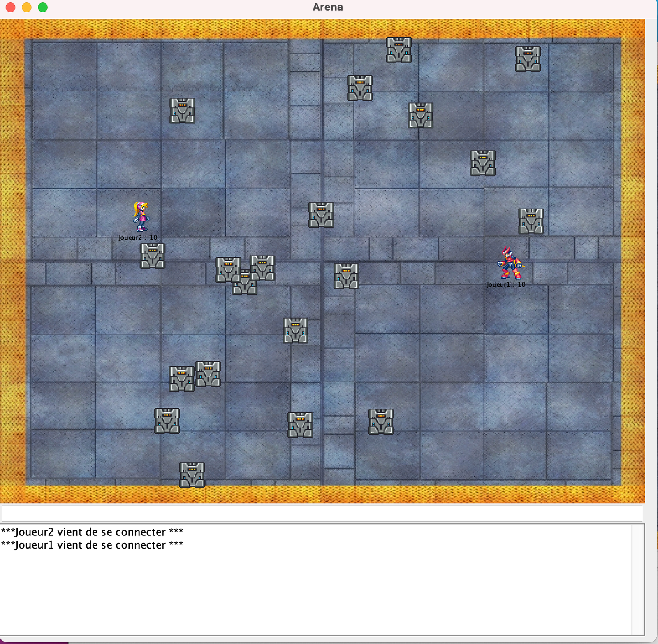Image resolution: width=658 pixels, height=644 pixels.
Task: Click the red armored Joueur1 character sprite
Action: 510,263
